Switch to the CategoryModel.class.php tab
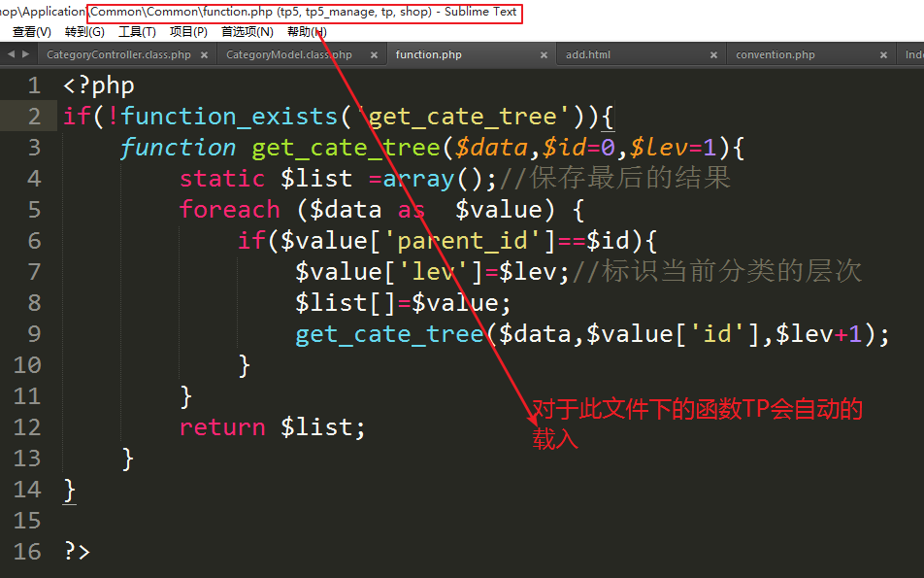This screenshot has height=578, width=924. click(288, 55)
